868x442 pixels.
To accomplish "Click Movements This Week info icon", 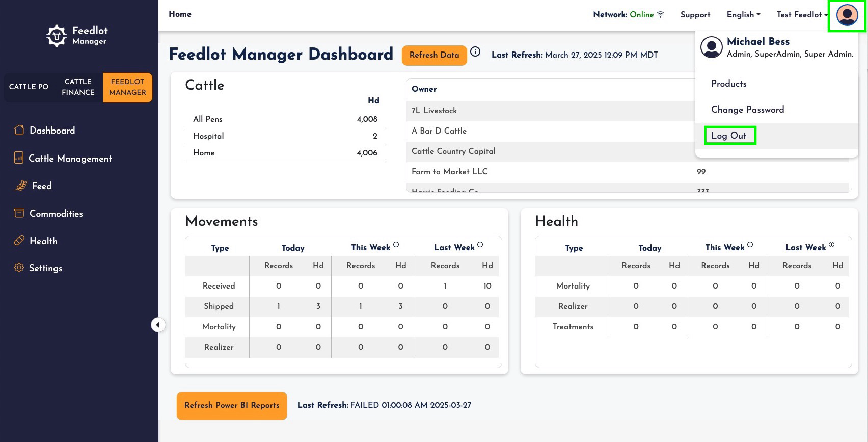I will tap(396, 245).
